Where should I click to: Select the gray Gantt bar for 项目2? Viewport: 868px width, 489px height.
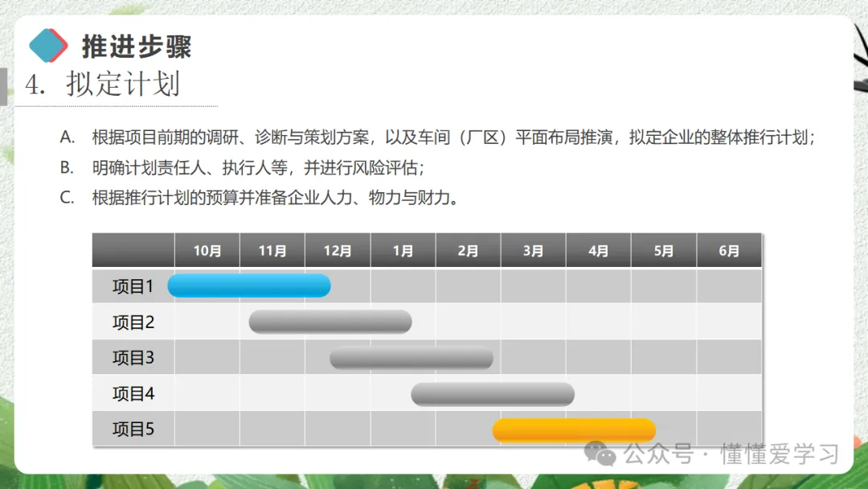click(x=330, y=322)
